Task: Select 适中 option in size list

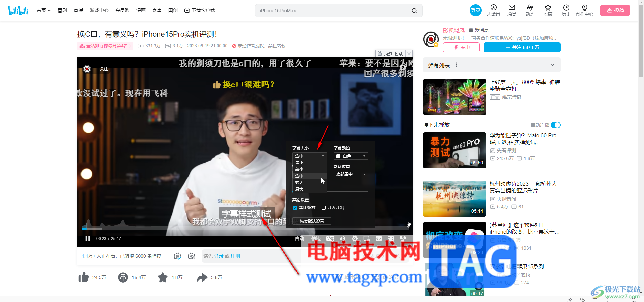Action: click(x=310, y=176)
